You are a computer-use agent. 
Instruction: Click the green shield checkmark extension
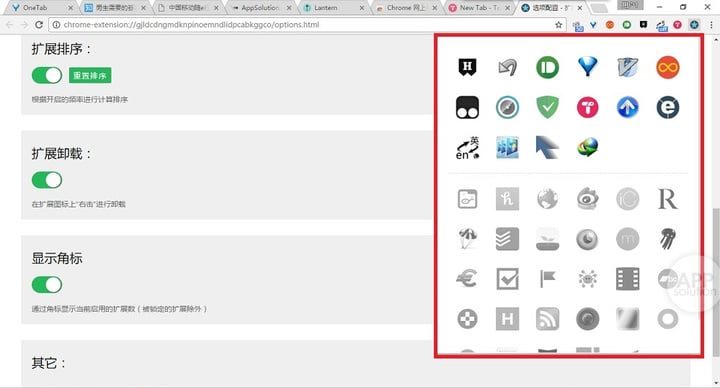547,107
